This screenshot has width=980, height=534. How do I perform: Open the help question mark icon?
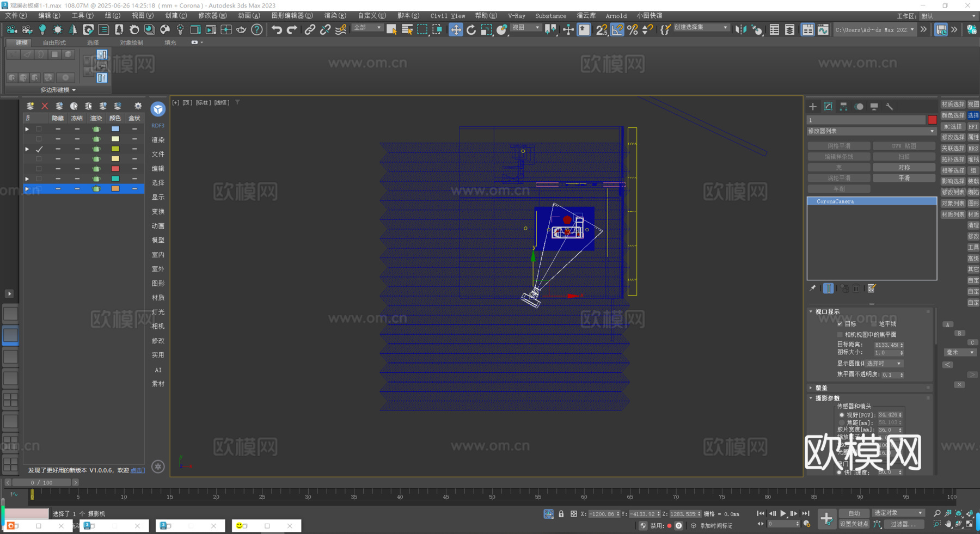pyautogui.click(x=257, y=29)
